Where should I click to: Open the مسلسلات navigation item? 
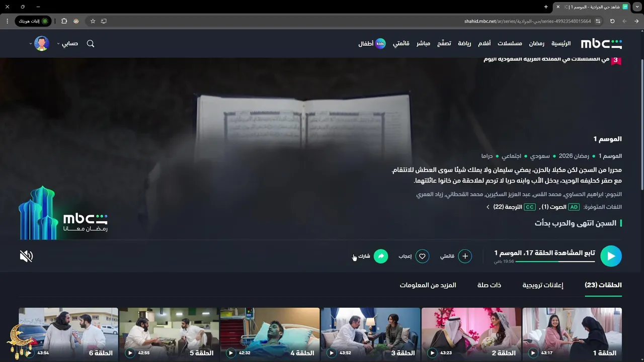pyautogui.click(x=510, y=44)
